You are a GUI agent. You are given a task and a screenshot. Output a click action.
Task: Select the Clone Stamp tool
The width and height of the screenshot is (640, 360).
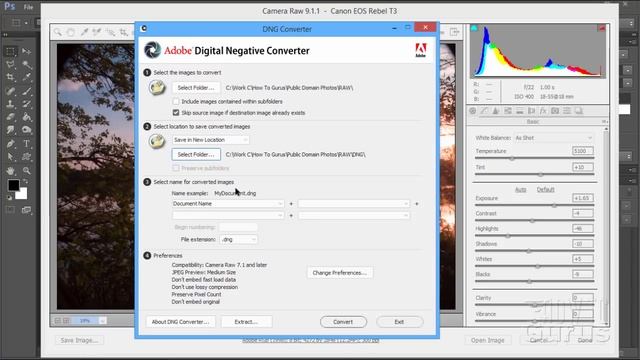click(x=10, y=104)
